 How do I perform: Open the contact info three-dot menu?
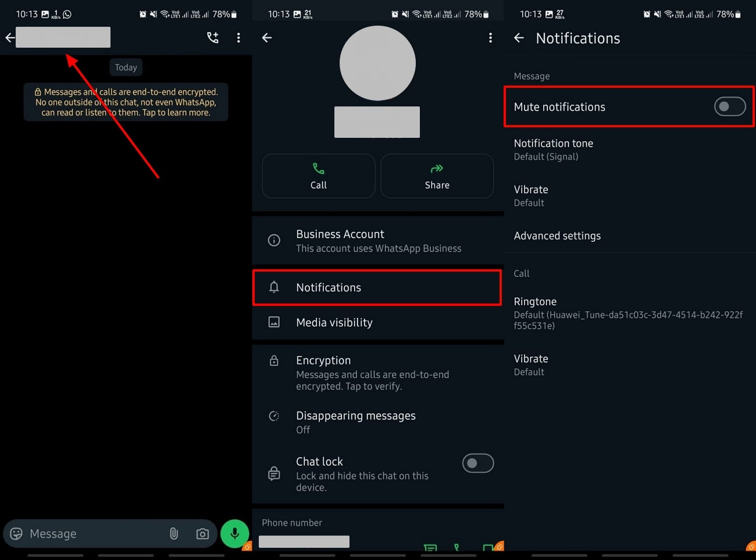coord(490,38)
